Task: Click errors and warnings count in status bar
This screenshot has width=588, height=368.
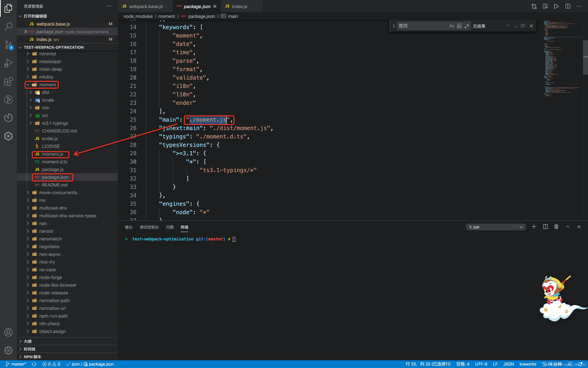Action: 51,364
